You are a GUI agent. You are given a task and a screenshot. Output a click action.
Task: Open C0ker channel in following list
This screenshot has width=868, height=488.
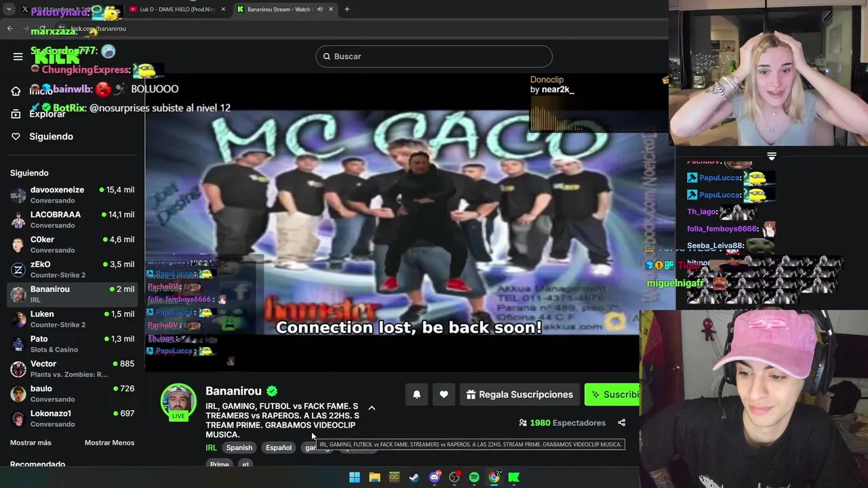tap(72, 245)
